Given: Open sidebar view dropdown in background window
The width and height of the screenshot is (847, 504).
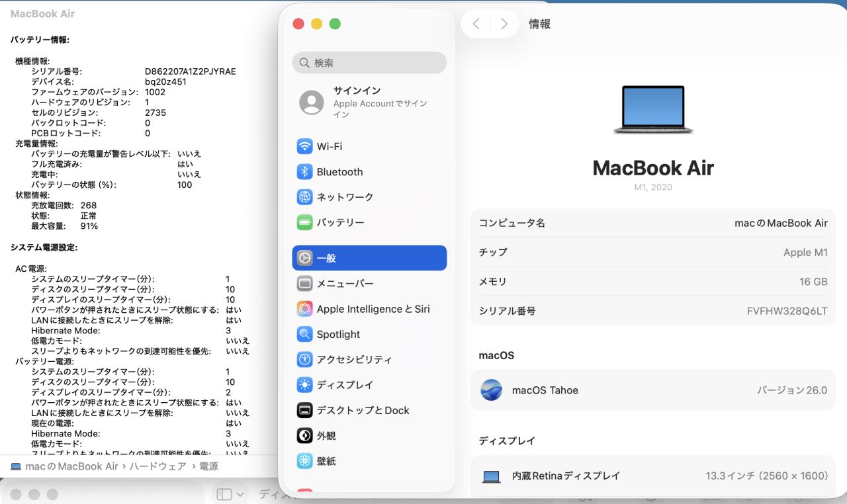Looking at the screenshot, I should pos(230,494).
